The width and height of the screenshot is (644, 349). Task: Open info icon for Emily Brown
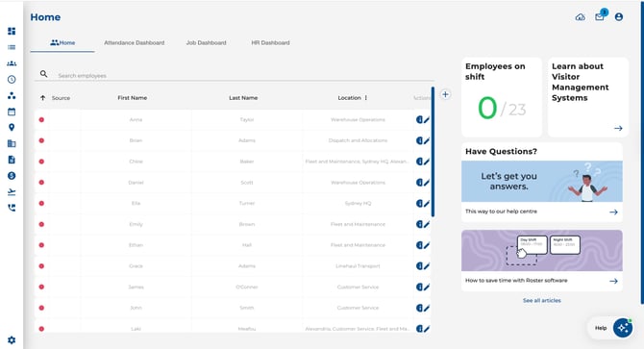(419, 224)
